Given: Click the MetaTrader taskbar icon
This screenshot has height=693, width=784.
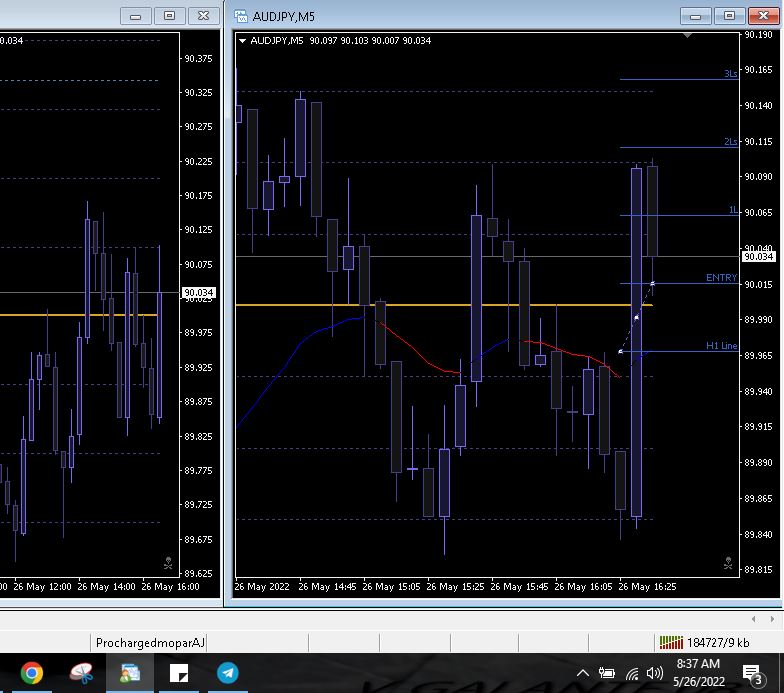Looking at the screenshot, I should [131, 673].
